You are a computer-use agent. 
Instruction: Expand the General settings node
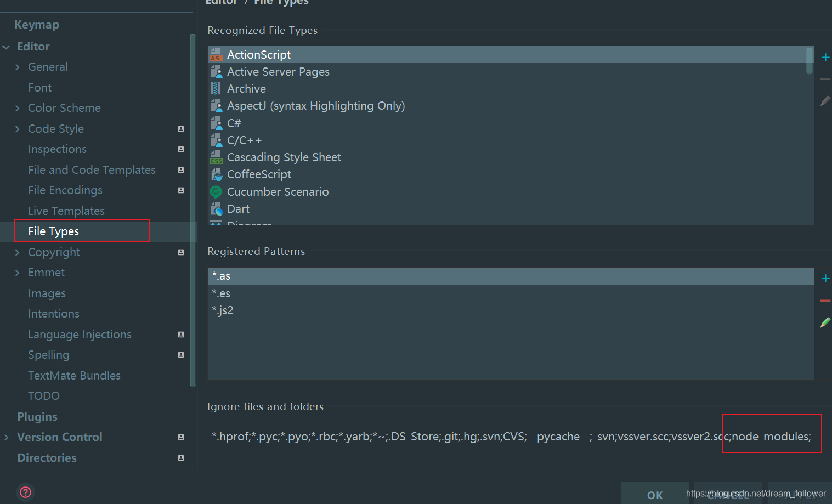click(17, 67)
